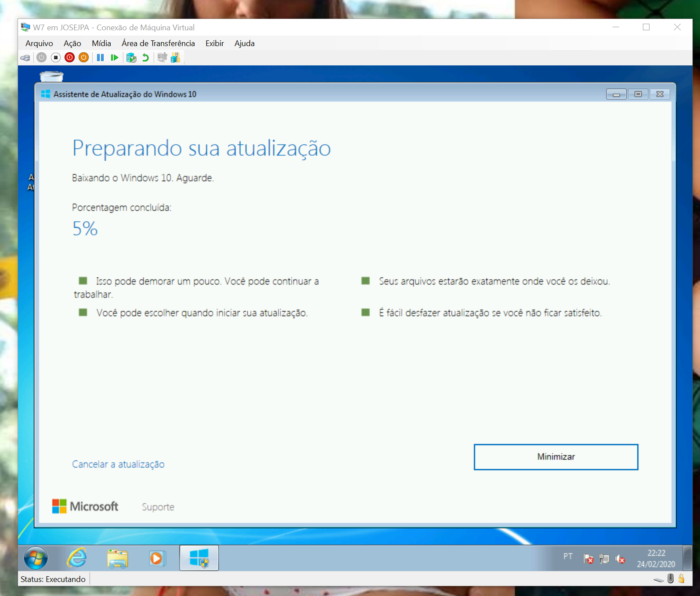Open the Arquivo menu

click(x=39, y=43)
